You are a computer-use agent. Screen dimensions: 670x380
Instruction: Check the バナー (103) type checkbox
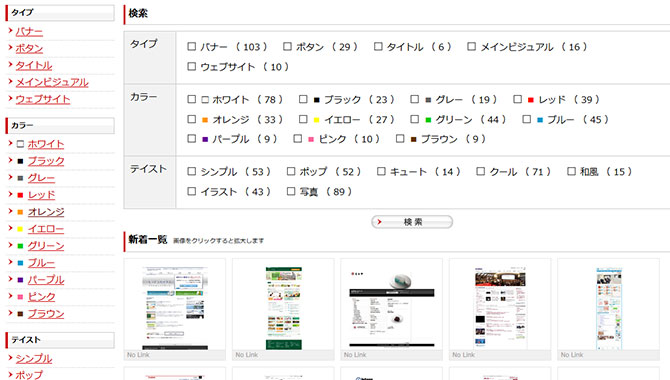pos(191,46)
